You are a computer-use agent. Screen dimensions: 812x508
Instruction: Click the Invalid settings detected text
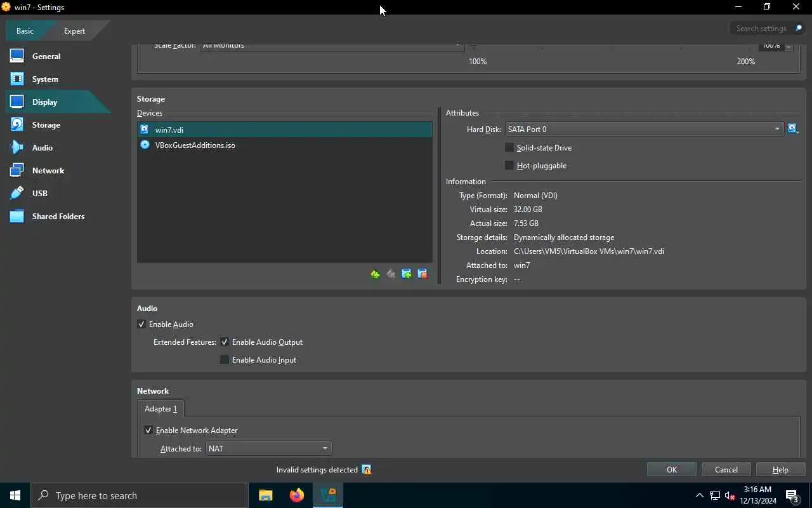click(x=317, y=470)
